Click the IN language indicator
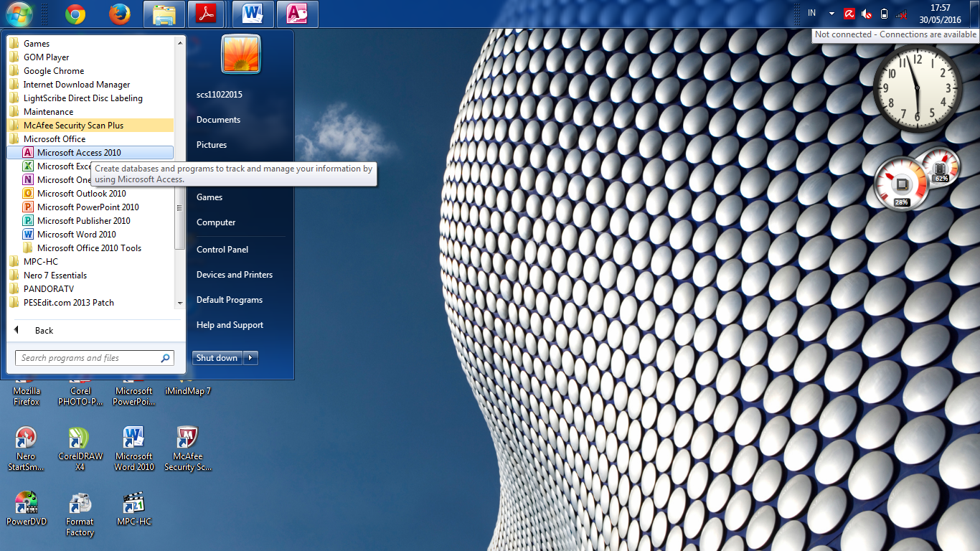The image size is (980, 551). (812, 13)
